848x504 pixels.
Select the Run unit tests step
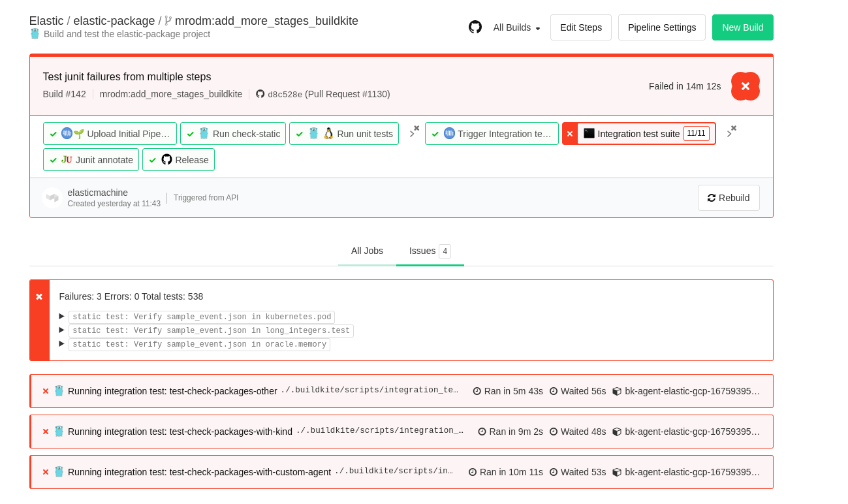[344, 134]
